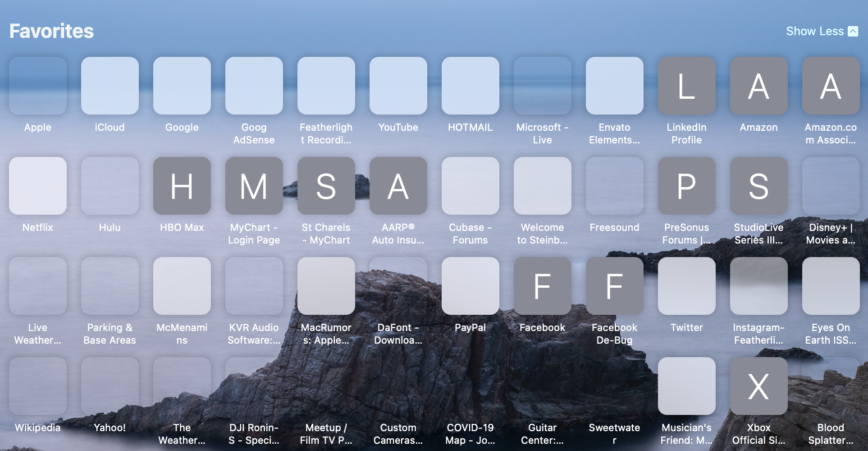Open the Amazon.com Associates favorite
Screen dimensions: 868x451
(831, 86)
